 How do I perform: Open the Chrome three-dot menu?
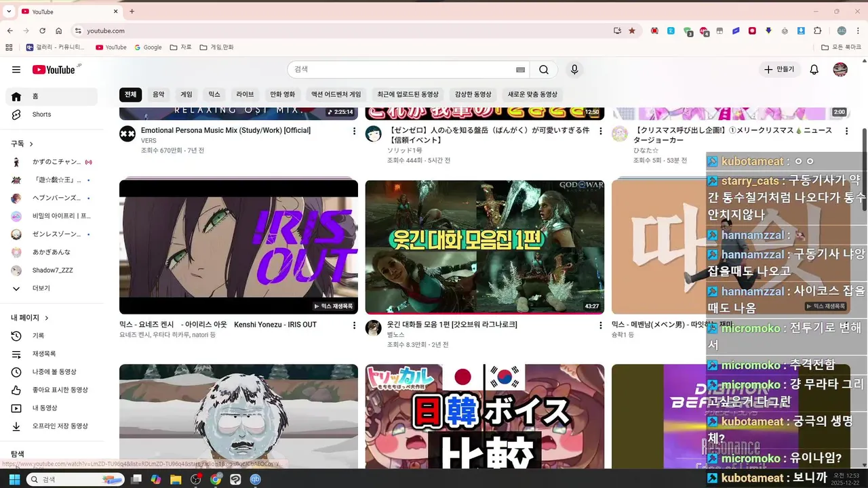point(858,30)
